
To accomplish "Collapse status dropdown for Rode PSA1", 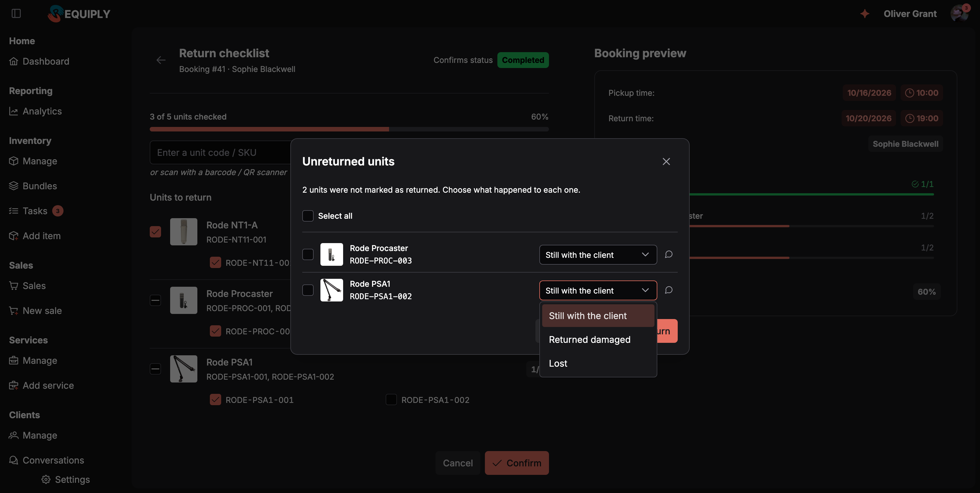I will click(x=598, y=290).
